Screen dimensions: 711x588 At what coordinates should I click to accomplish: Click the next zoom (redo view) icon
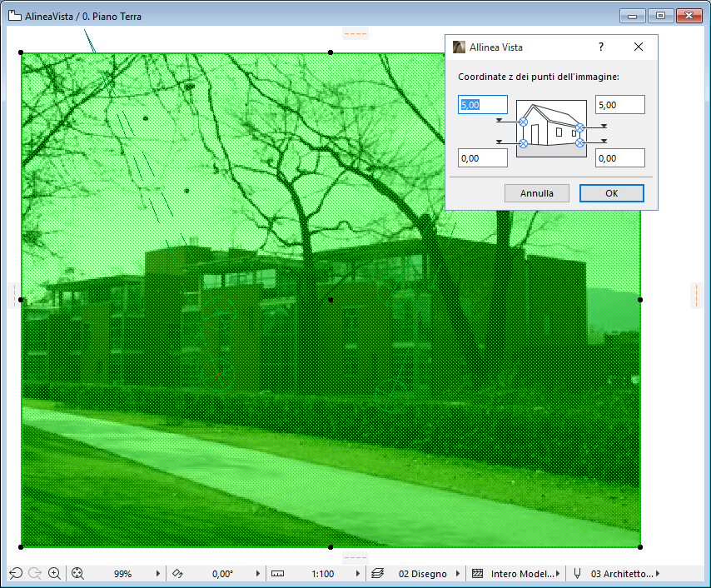pyautogui.click(x=35, y=574)
